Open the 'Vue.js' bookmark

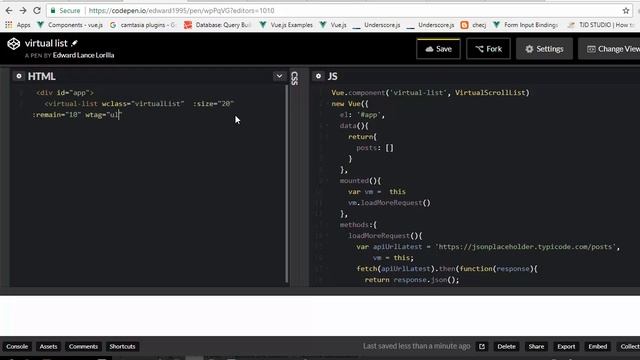(333, 25)
